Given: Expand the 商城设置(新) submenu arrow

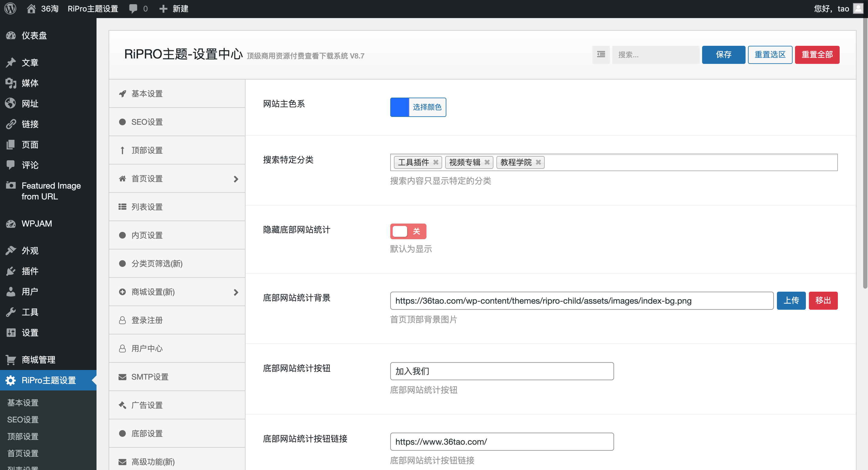Looking at the screenshot, I should (x=236, y=292).
